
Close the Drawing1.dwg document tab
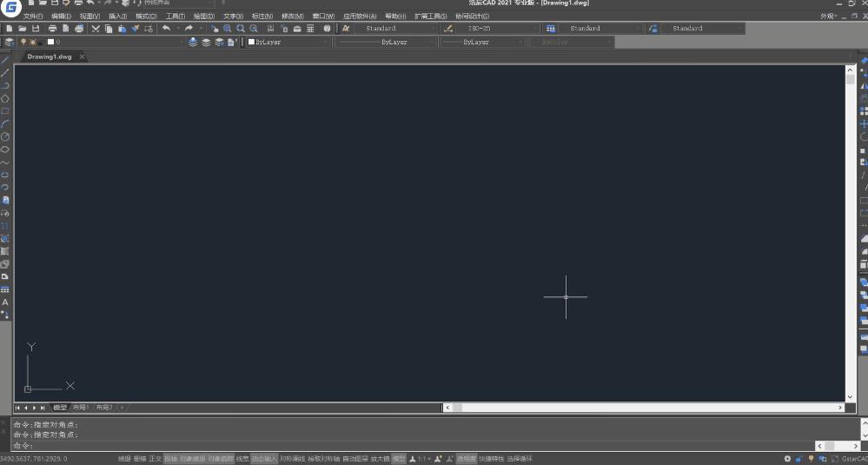(82, 56)
